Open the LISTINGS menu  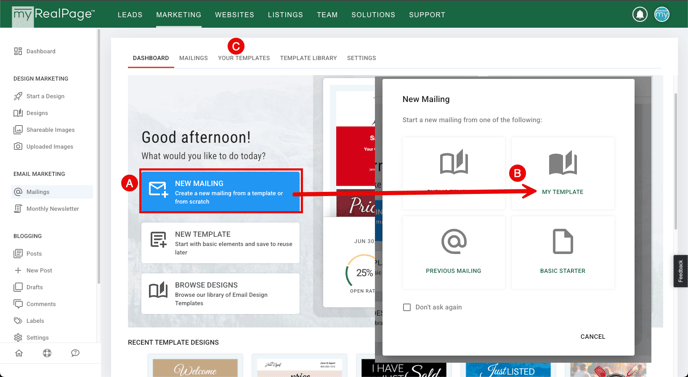pos(285,14)
